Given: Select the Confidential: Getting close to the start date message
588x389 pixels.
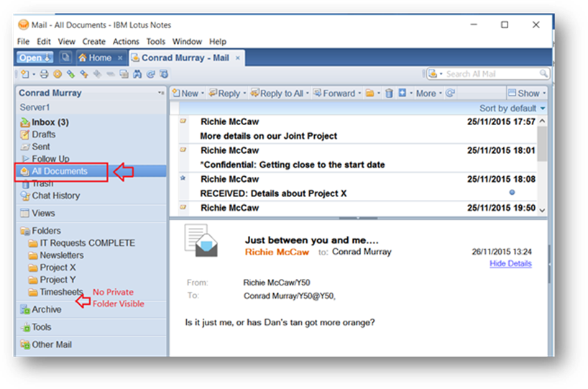Looking at the screenshot, I should [x=358, y=158].
